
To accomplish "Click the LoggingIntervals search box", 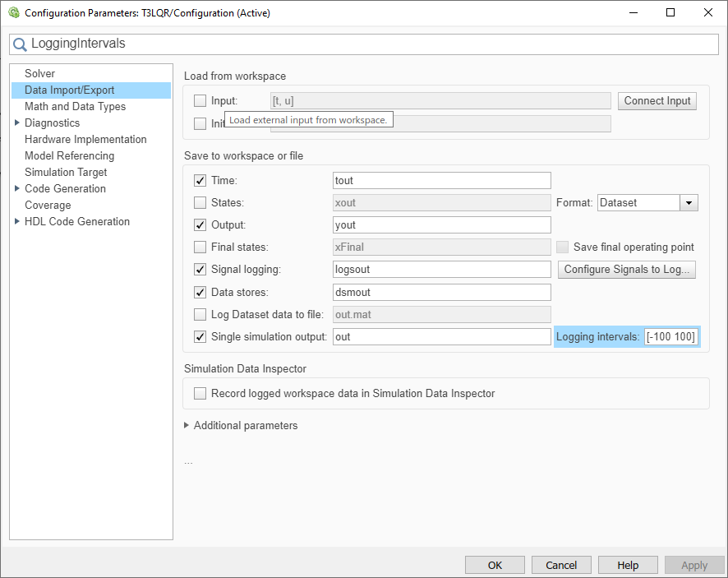I will click(x=370, y=44).
